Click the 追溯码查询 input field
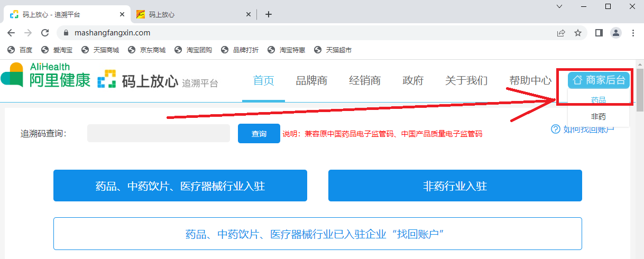Viewport: 644px width, 259px height. click(159, 133)
